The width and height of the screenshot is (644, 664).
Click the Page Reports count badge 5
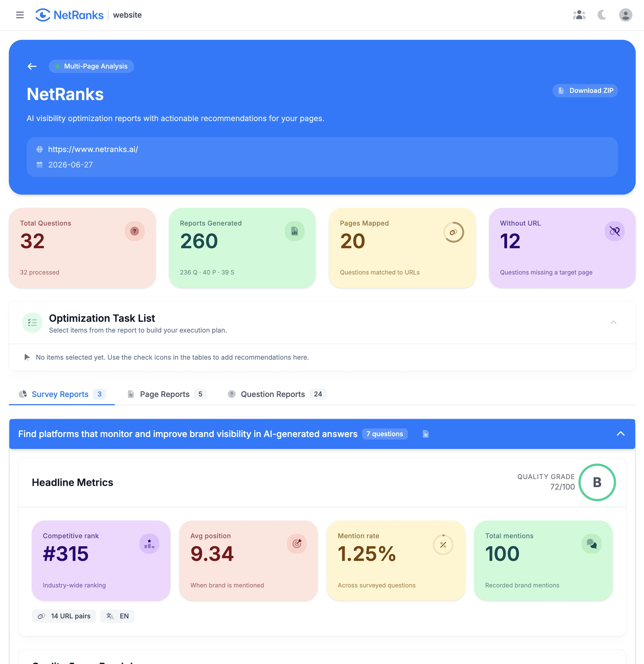click(200, 394)
